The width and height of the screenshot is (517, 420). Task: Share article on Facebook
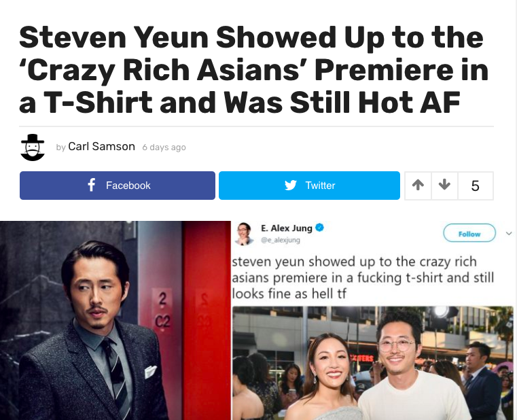pos(118,186)
